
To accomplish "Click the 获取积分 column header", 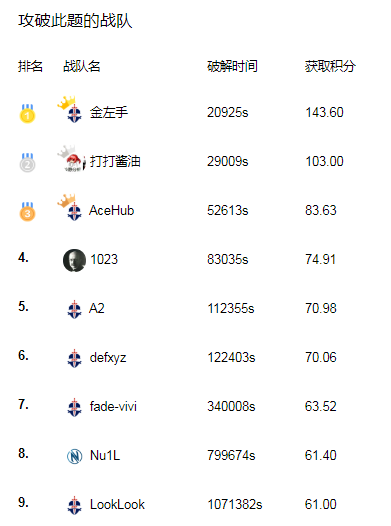I will pyautogui.click(x=330, y=66).
